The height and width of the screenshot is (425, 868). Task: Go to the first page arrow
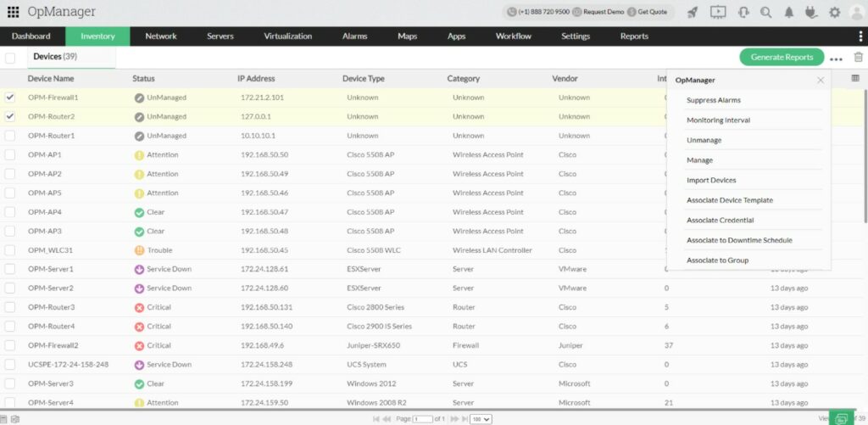[x=376, y=419]
